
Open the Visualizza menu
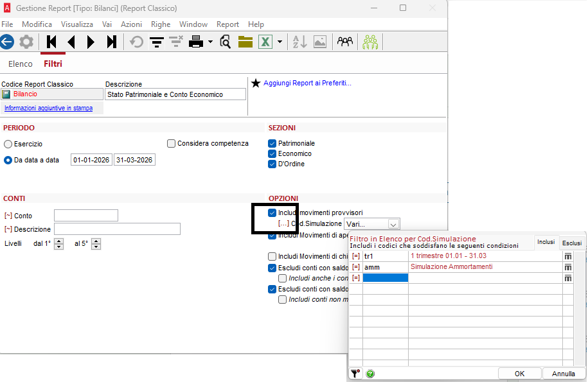click(x=77, y=24)
